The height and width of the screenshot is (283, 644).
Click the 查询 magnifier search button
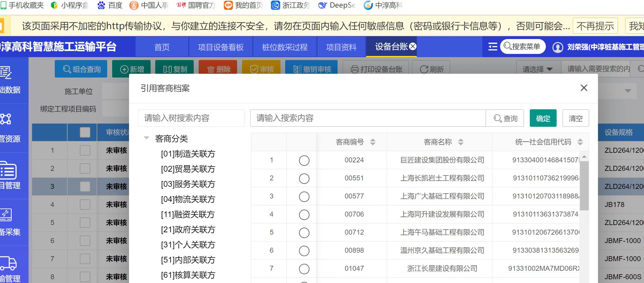point(505,118)
